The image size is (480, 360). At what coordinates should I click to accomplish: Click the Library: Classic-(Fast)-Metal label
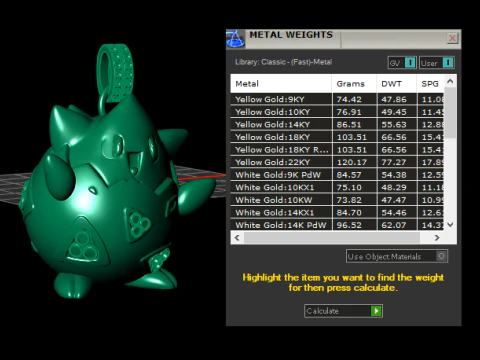[x=283, y=62]
